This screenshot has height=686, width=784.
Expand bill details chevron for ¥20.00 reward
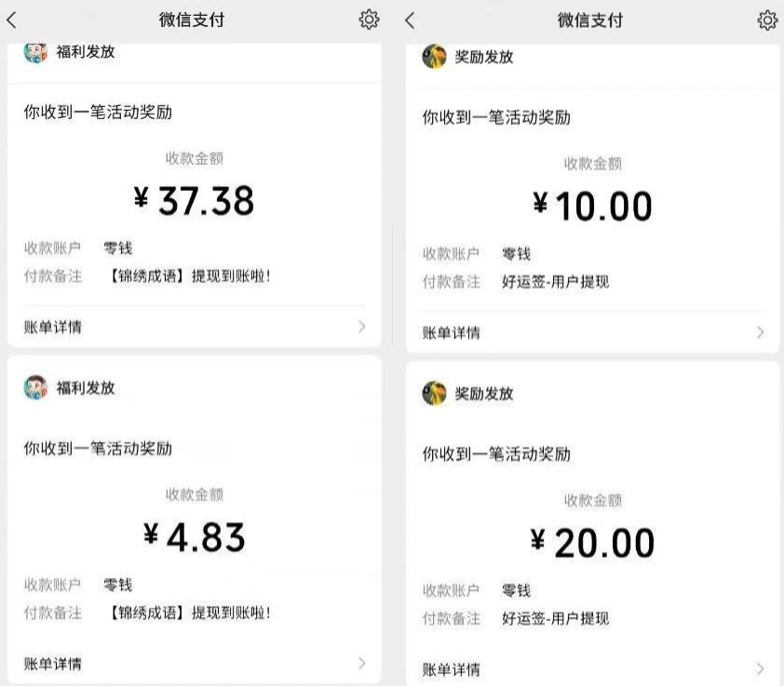760,669
